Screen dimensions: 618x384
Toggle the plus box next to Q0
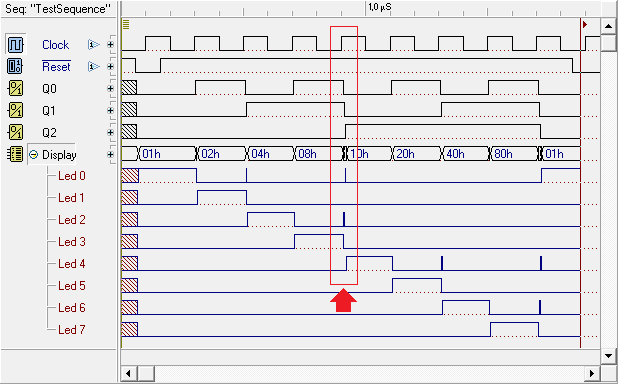pos(110,89)
